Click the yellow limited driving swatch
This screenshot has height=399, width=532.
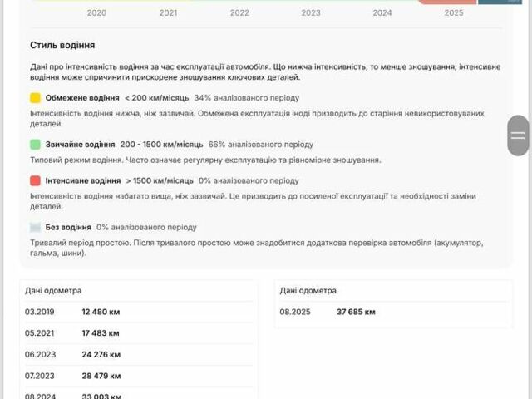click(x=35, y=98)
